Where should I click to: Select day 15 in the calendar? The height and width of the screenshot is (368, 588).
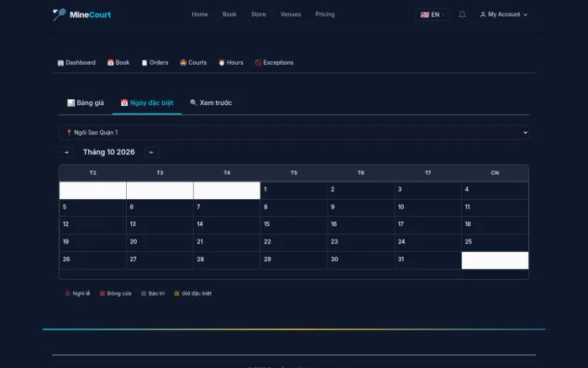pos(294,225)
